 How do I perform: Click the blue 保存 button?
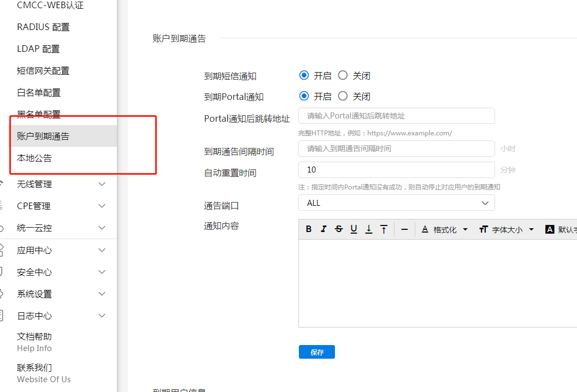(x=316, y=352)
